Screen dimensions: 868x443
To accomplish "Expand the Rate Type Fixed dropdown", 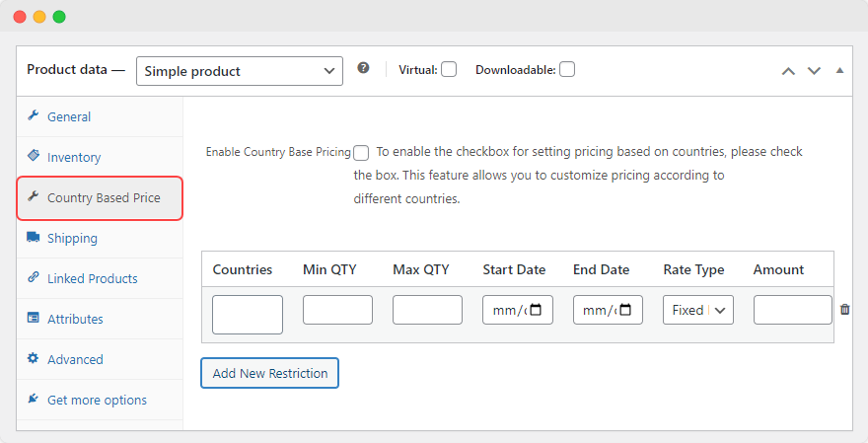I will click(x=698, y=310).
